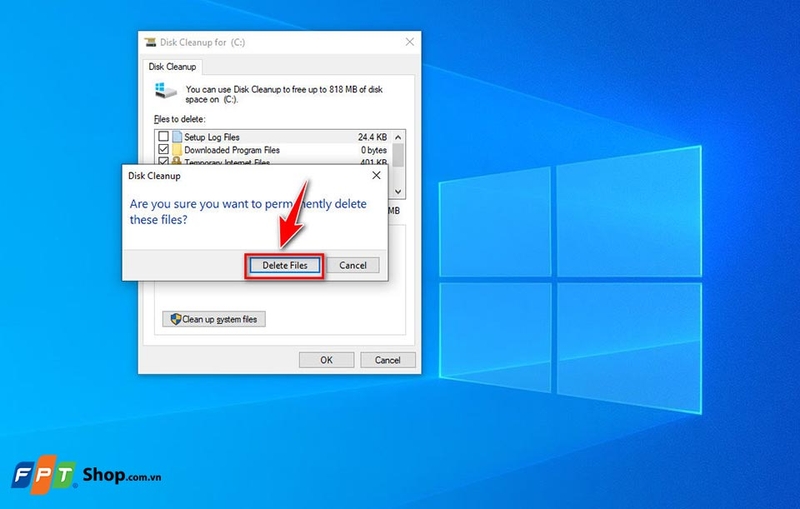Cancel the permanent delete confirmation dialog

click(x=353, y=265)
